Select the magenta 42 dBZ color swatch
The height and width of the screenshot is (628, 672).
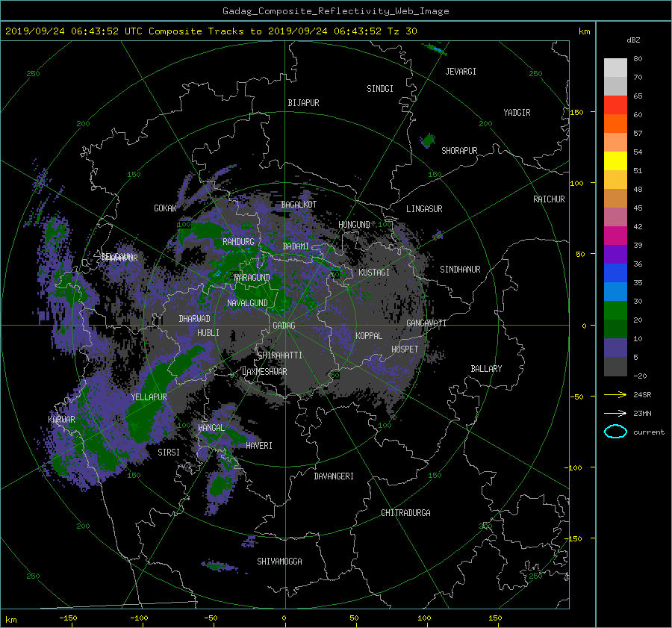[x=615, y=235]
